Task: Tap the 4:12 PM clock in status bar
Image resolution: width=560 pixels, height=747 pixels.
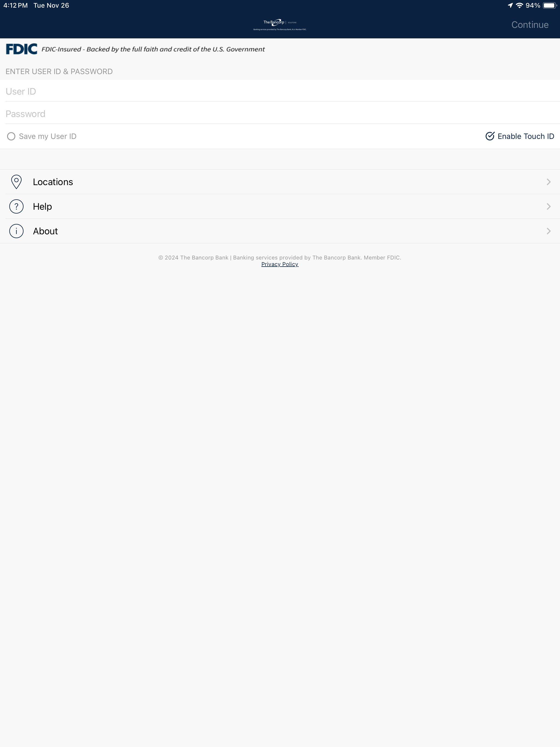Action: [16, 5]
